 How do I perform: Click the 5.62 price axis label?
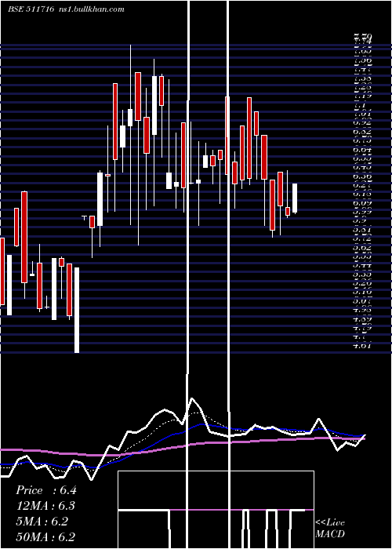(x=362, y=248)
